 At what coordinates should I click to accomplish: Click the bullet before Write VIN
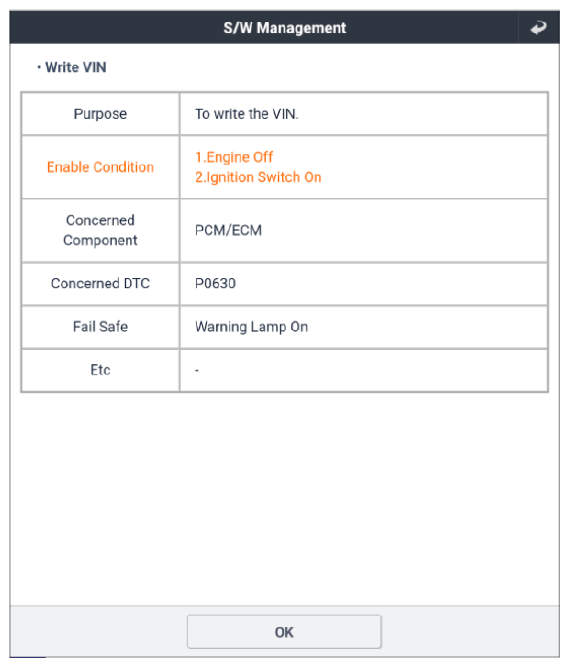(39, 67)
